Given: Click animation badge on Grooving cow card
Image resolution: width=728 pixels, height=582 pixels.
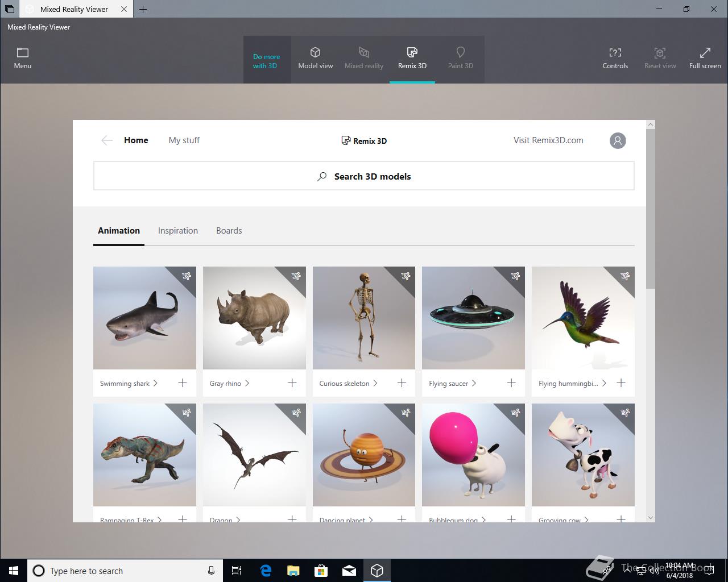Looking at the screenshot, I should pos(625,413).
